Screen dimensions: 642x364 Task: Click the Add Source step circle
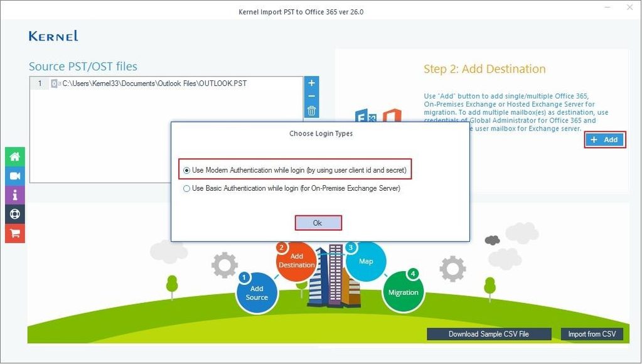(x=257, y=293)
